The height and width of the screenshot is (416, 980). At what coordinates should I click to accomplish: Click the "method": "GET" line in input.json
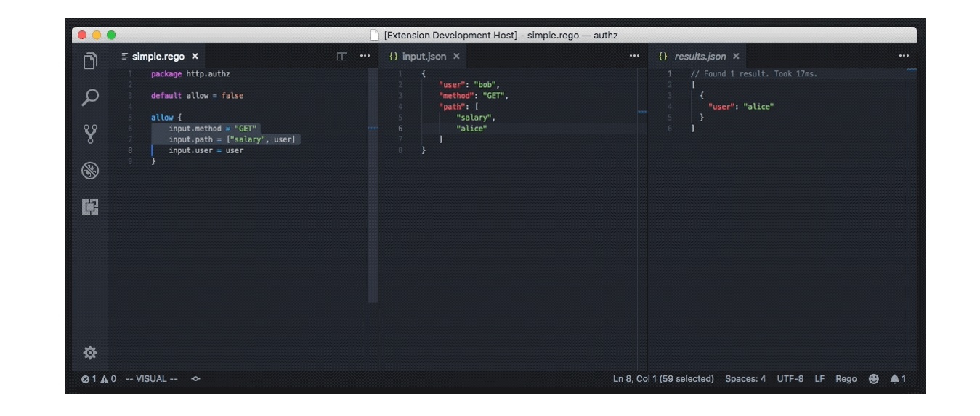point(474,96)
